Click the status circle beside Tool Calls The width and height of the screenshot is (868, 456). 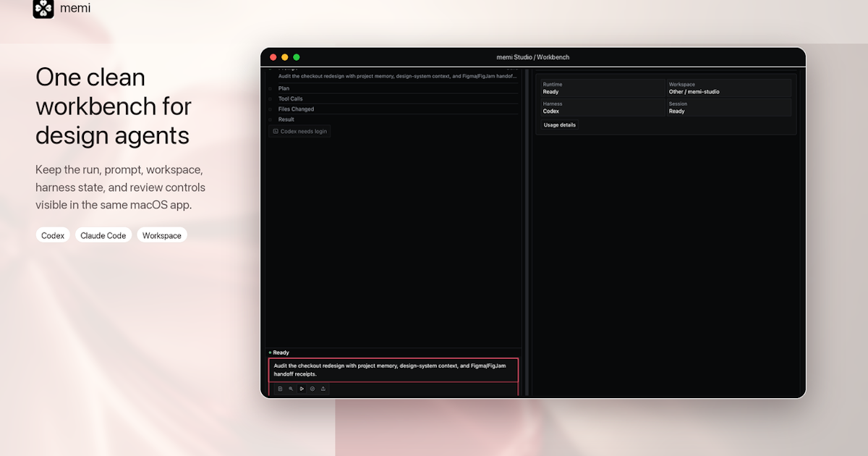pyautogui.click(x=271, y=98)
